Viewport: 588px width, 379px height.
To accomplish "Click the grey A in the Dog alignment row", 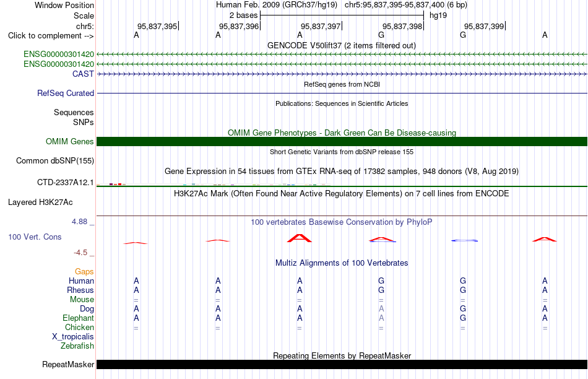I will [381, 309].
